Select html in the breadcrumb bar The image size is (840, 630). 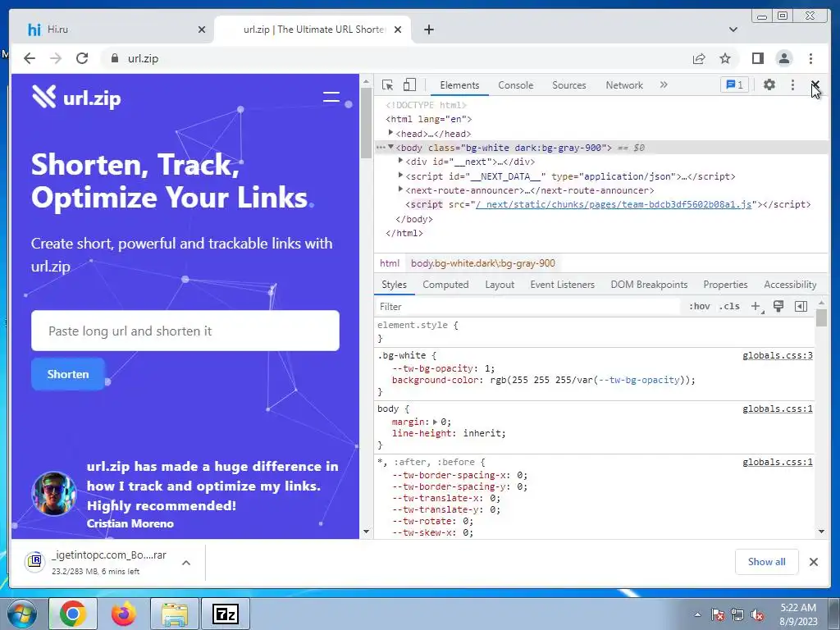(x=390, y=263)
